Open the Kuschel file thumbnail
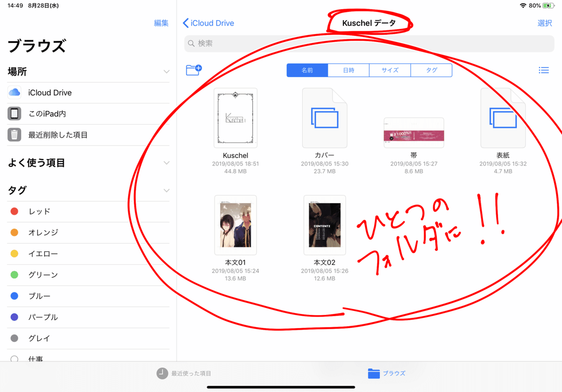Viewport: 562px width, 392px height. click(x=235, y=118)
